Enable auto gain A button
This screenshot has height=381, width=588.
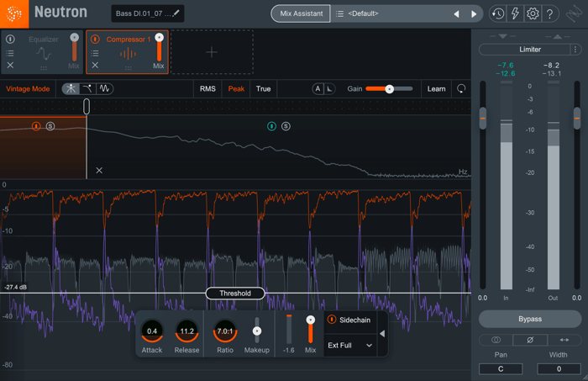318,89
